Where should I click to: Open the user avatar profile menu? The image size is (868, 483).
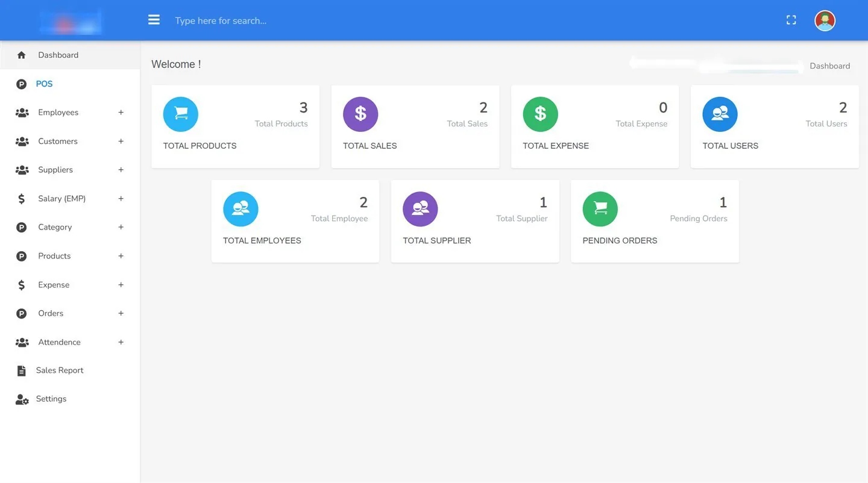(825, 20)
